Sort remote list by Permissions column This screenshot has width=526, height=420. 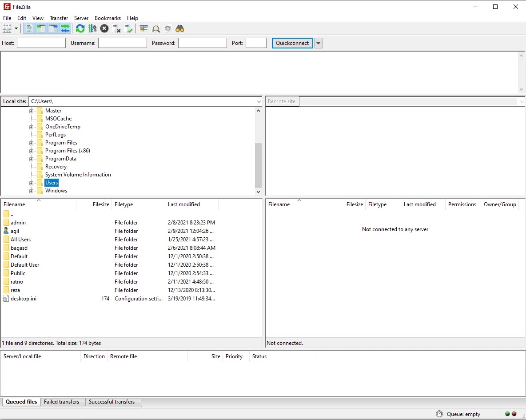(462, 204)
